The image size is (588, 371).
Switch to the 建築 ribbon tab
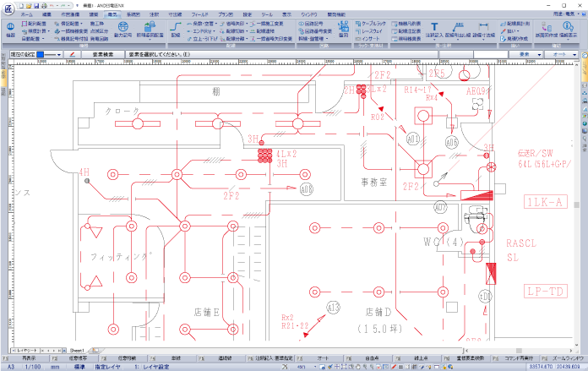point(94,14)
